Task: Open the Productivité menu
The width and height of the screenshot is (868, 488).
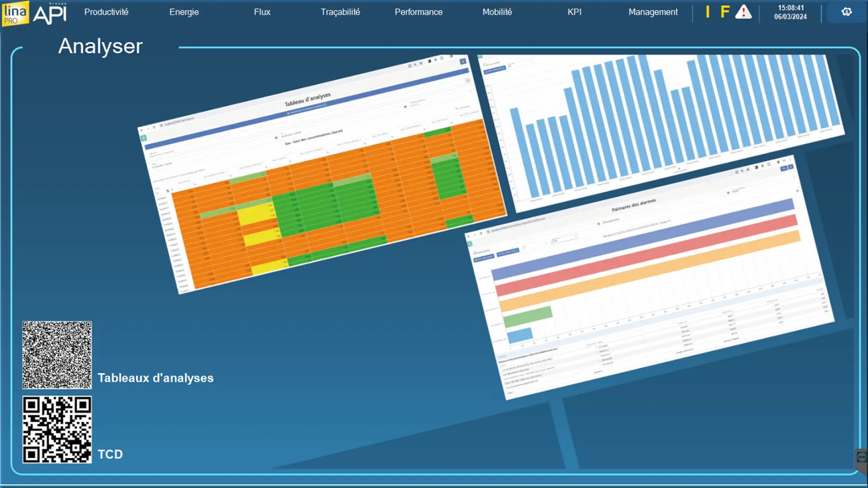Action: (x=106, y=12)
